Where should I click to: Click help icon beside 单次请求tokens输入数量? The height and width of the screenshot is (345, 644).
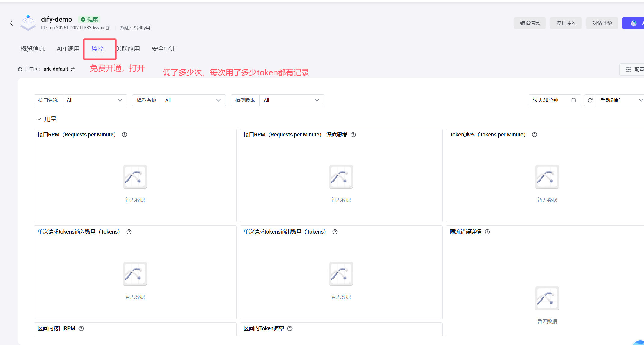click(129, 232)
